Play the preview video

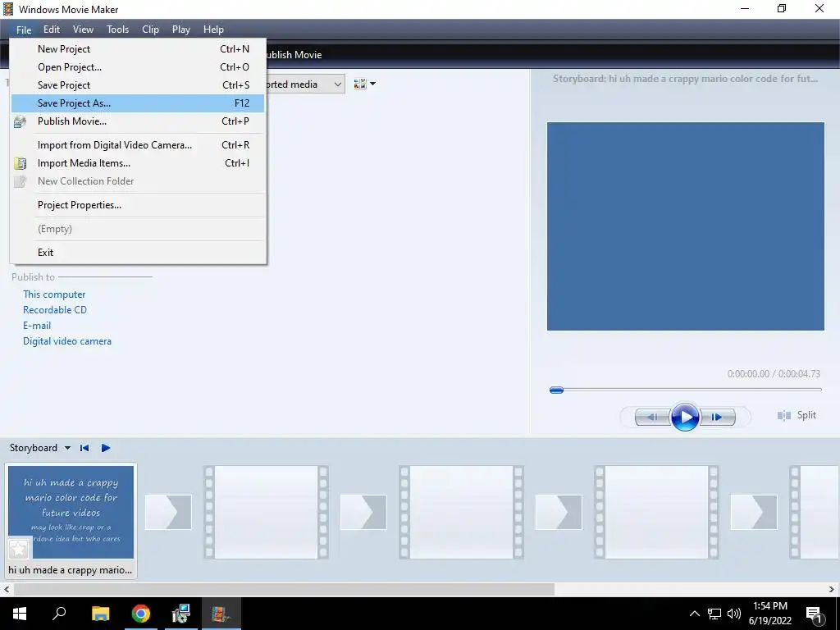point(685,417)
